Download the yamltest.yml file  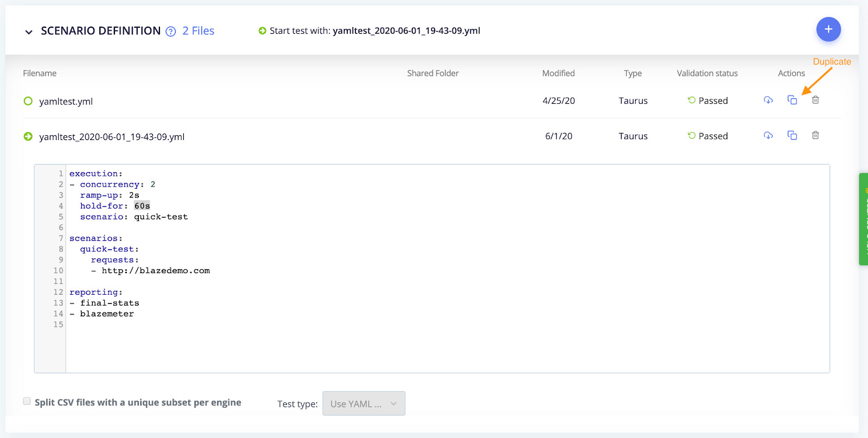[768, 100]
